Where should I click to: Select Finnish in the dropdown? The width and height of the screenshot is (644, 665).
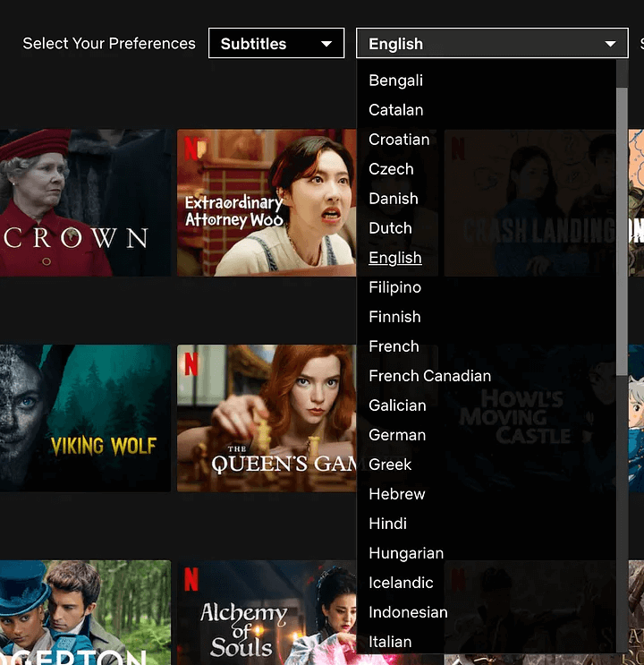[394, 317]
